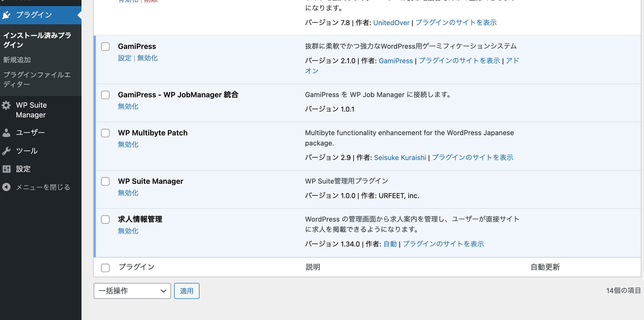
Task: Click メニューを閉じる to collapse sidebar
Action: tap(41, 187)
